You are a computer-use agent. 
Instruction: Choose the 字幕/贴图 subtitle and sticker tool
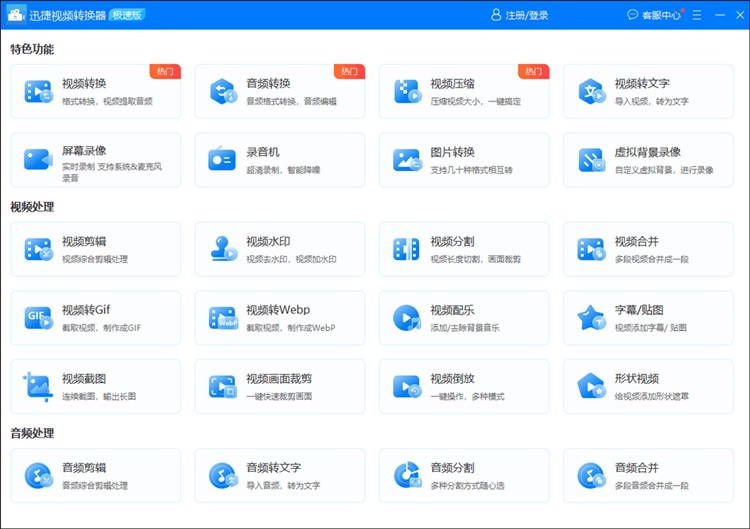[648, 317]
